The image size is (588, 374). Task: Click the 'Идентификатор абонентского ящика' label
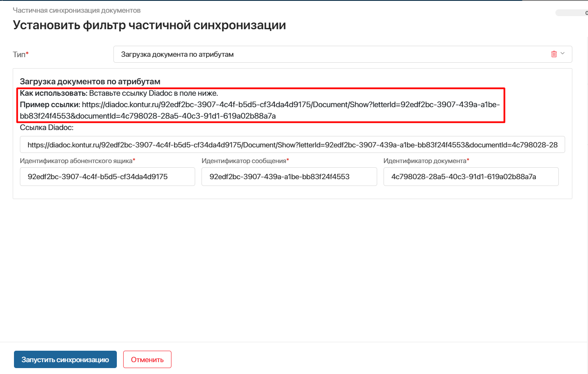pyautogui.click(x=77, y=161)
